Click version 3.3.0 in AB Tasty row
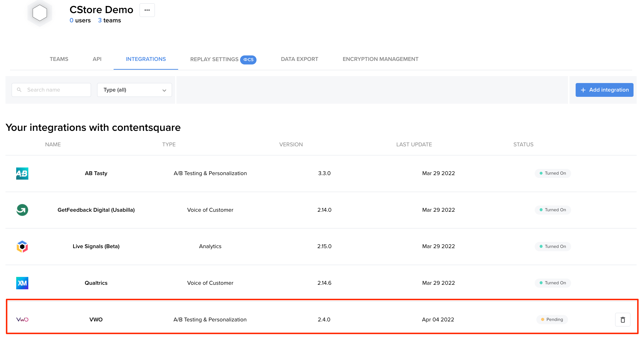 pyautogui.click(x=324, y=173)
